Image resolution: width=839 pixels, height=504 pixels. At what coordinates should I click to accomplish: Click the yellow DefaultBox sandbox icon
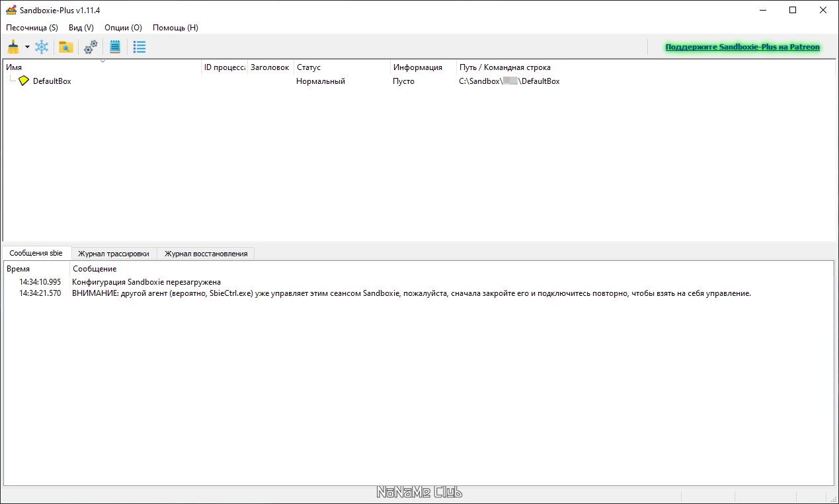(x=24, y=81)
